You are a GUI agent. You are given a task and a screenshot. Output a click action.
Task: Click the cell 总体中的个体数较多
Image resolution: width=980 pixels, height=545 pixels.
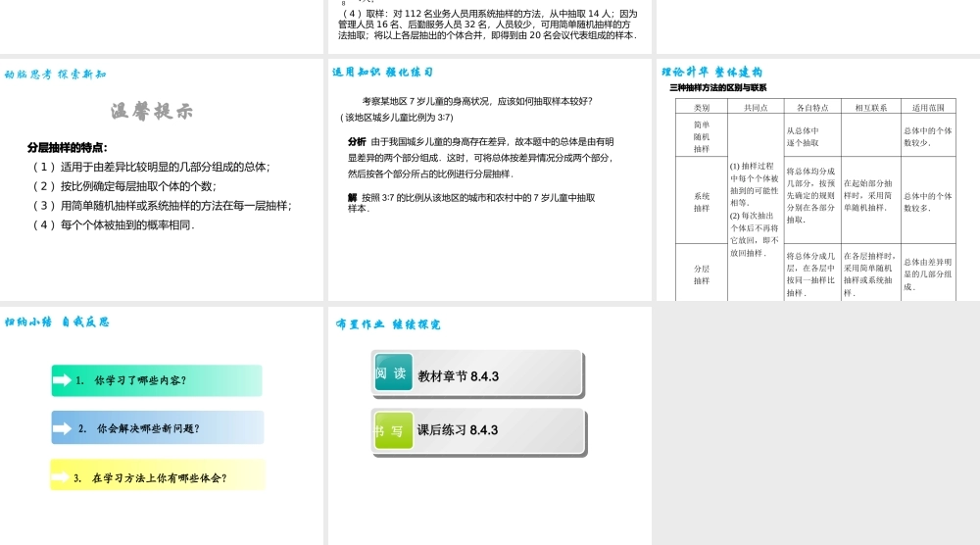point(928,202)
